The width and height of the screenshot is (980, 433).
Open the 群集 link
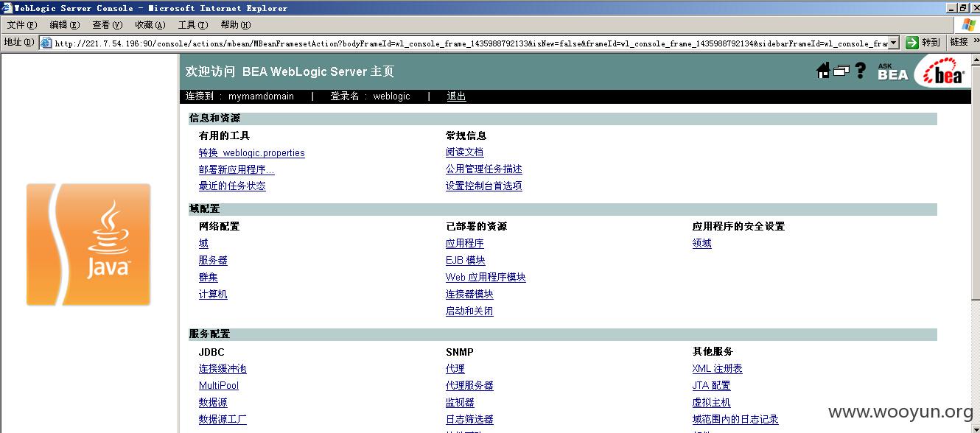(209, 278)
